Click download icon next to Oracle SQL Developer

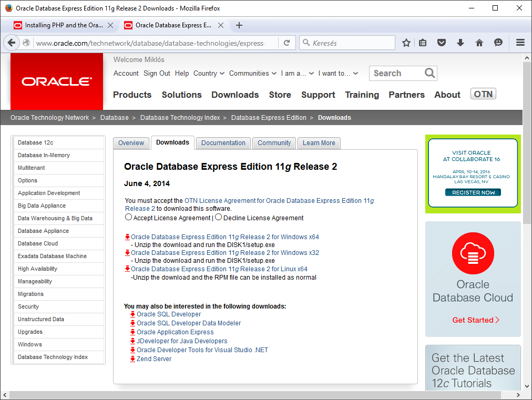tap(133, 314)
